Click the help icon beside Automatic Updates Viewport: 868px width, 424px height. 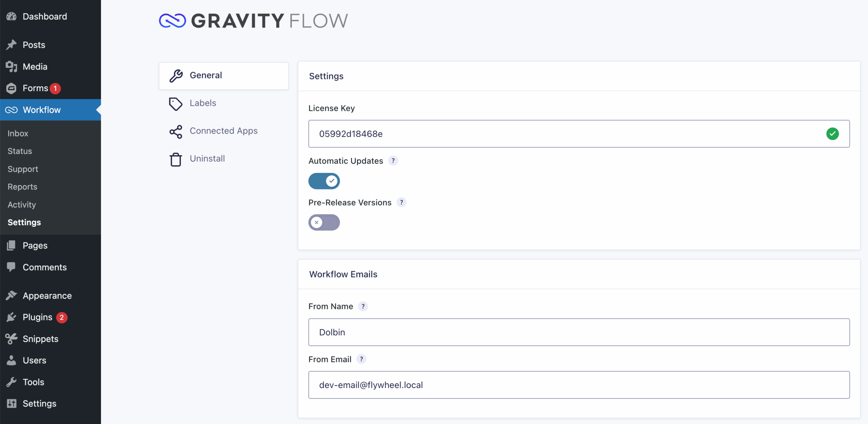393,161
